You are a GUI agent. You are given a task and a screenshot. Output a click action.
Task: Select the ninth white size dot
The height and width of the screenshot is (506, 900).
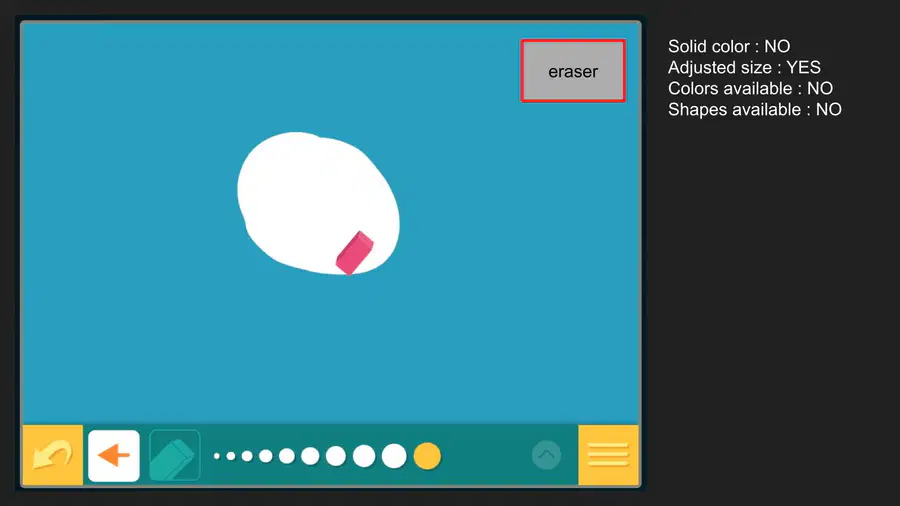coord(394,456)
